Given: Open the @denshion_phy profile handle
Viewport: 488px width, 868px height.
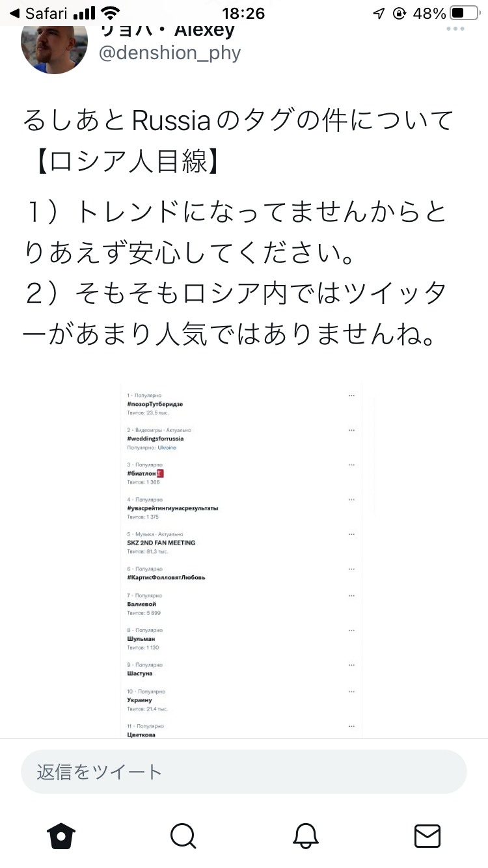Looking at the screenshot, I should [x=170, y=52].
